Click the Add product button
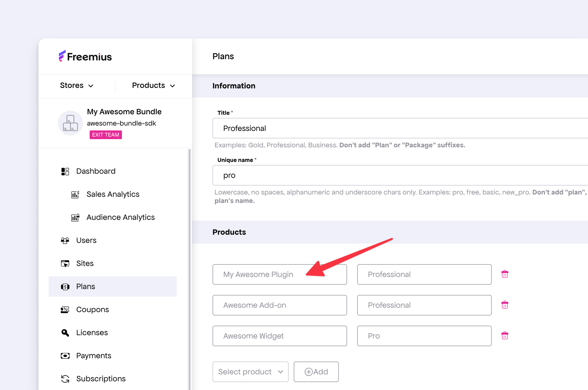This screenshot has width=588, height=390. (x=316, y=372)
